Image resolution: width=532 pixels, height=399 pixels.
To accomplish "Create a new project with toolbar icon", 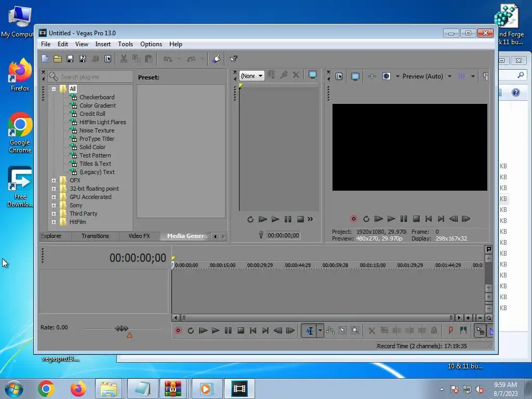I will click(45, 59).
